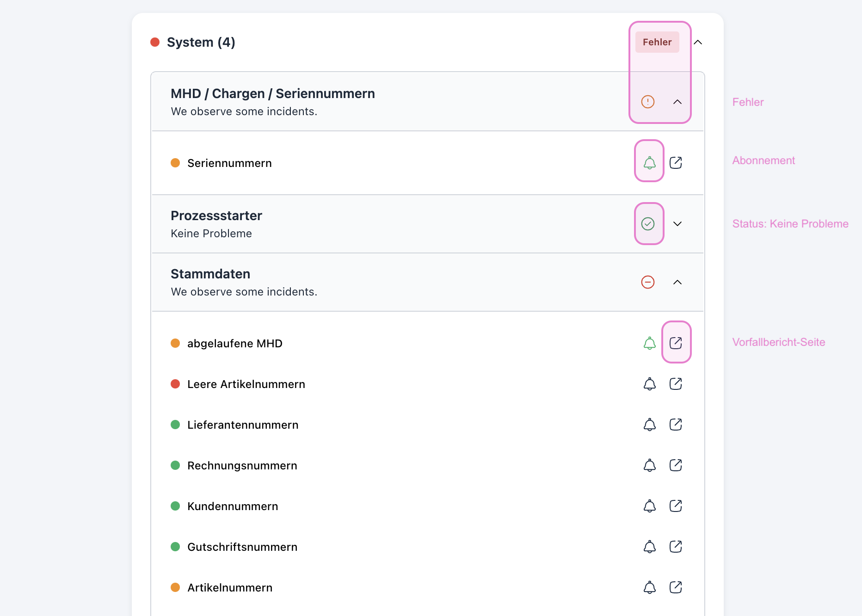Viewport: 862px width, 616px height.
Task: Subscribe to Leere Artikelnummern notifications
Action: tap(649, 384)
